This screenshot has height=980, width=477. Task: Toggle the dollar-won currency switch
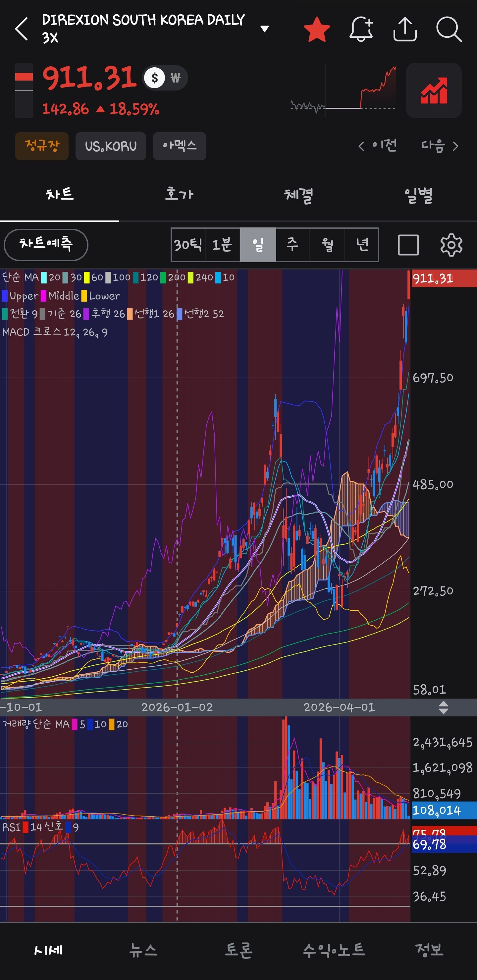(x=165, y=78)
